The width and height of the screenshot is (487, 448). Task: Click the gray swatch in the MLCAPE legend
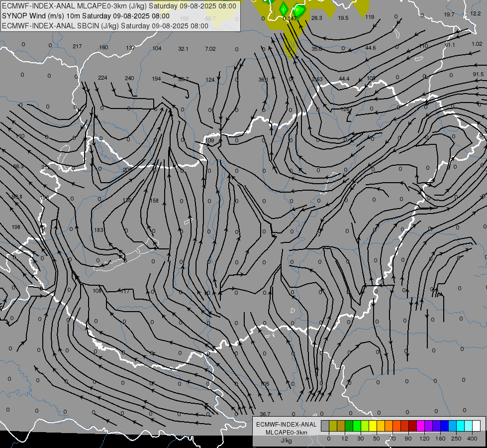[x=325, y=426]
